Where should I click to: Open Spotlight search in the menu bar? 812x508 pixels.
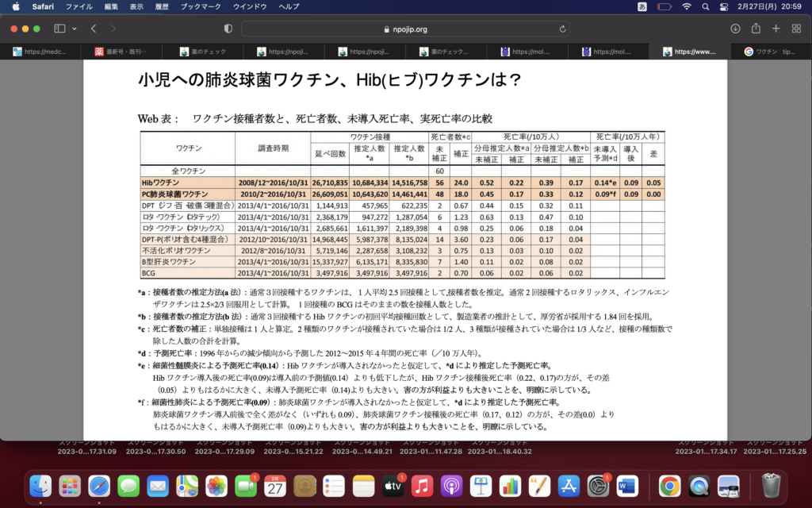point(705,6)
